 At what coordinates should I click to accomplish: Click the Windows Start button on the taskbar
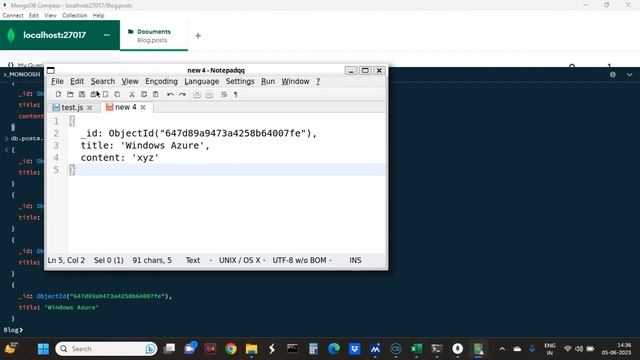pos(43,349)
